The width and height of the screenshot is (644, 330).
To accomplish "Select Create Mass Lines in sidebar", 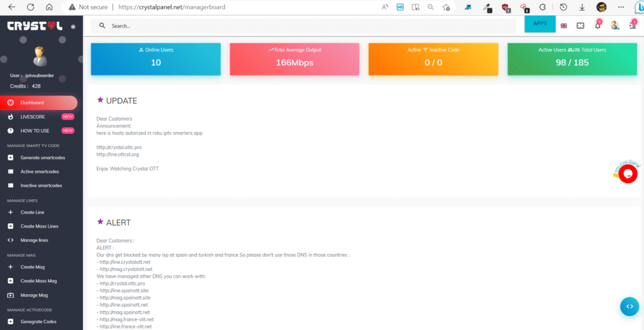I will click(41, 226).
